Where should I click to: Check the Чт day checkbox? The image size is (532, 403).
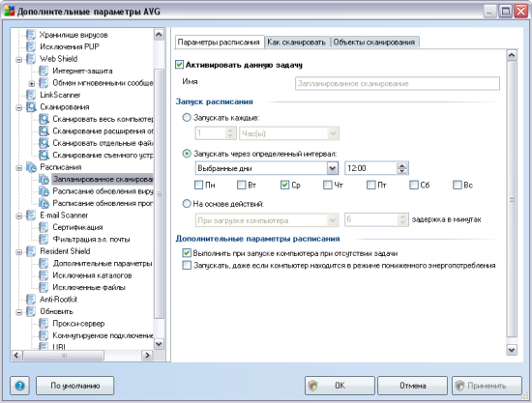pos(327,185)
